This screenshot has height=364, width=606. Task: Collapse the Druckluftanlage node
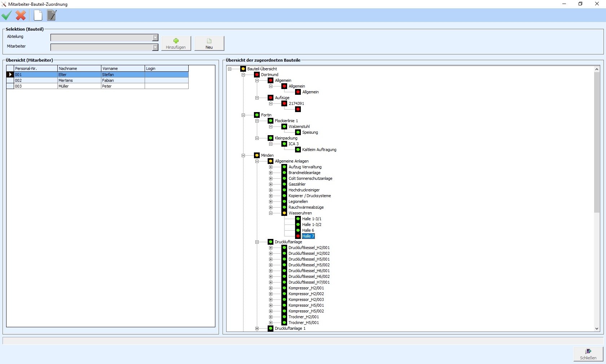pos(257,242)
